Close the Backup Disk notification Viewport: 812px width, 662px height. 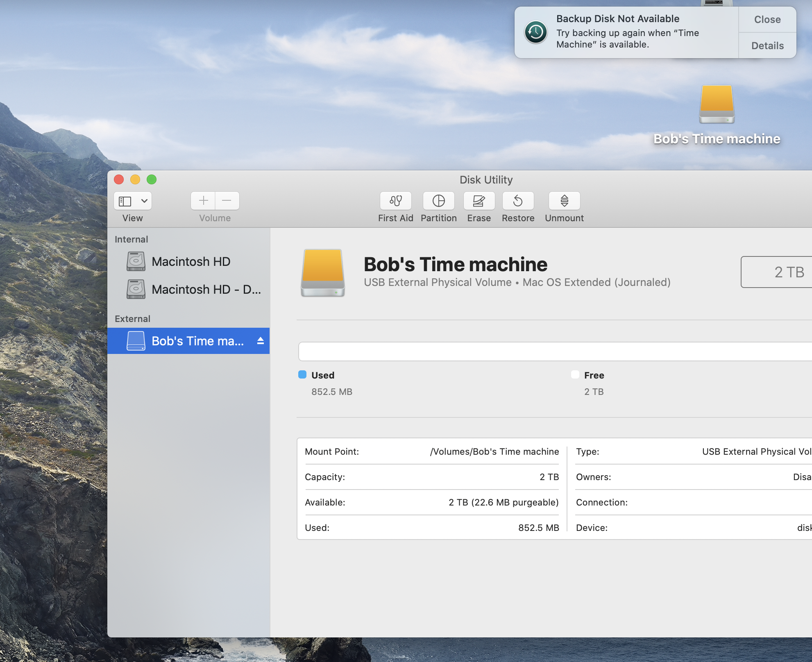click(x=767, y=20)
